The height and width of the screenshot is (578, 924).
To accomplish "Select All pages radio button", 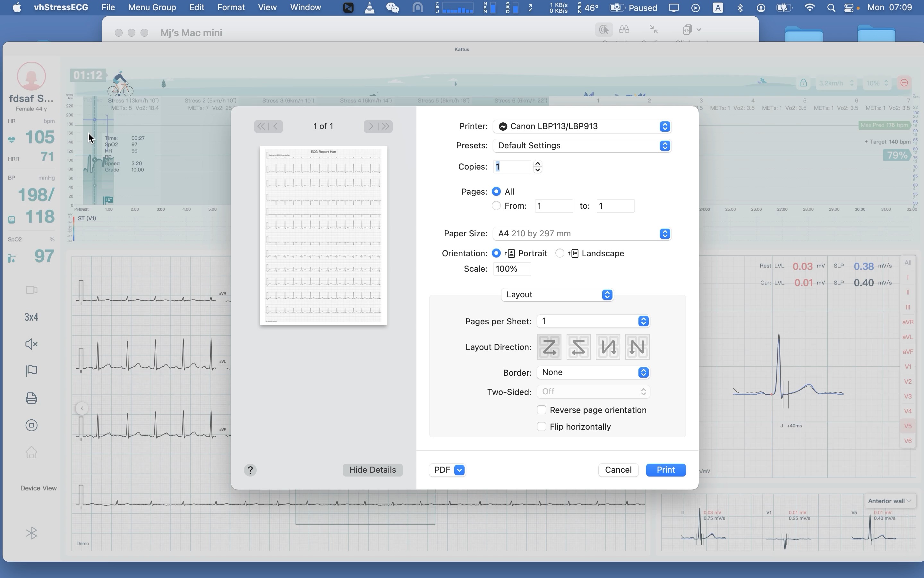I will 496,191.
